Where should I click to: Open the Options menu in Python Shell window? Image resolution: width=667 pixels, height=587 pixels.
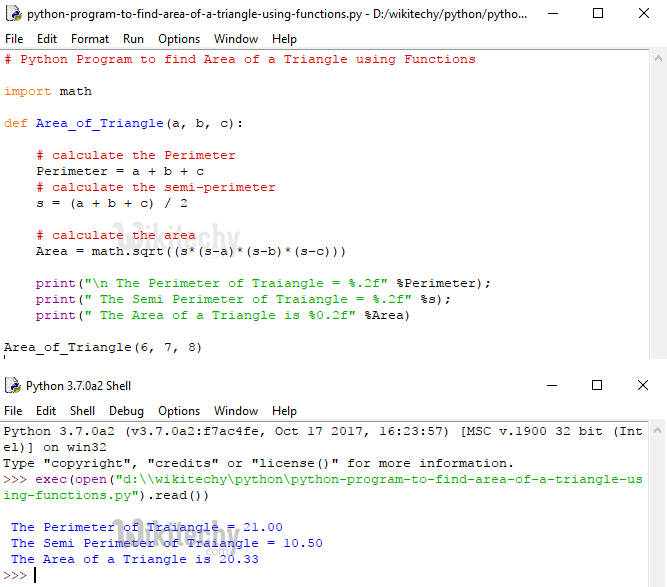point(179,411)
